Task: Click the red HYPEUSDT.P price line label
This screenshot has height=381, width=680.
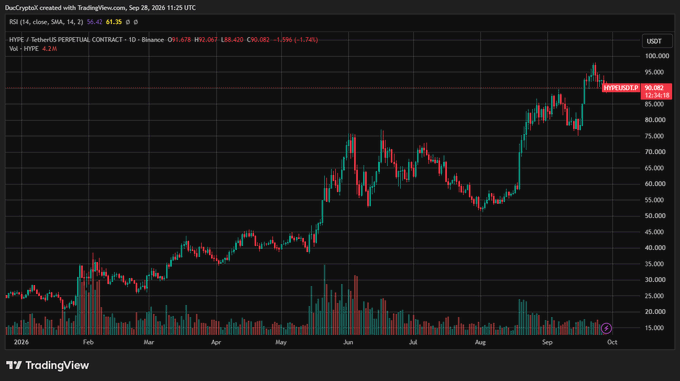Action: [621, 88]
